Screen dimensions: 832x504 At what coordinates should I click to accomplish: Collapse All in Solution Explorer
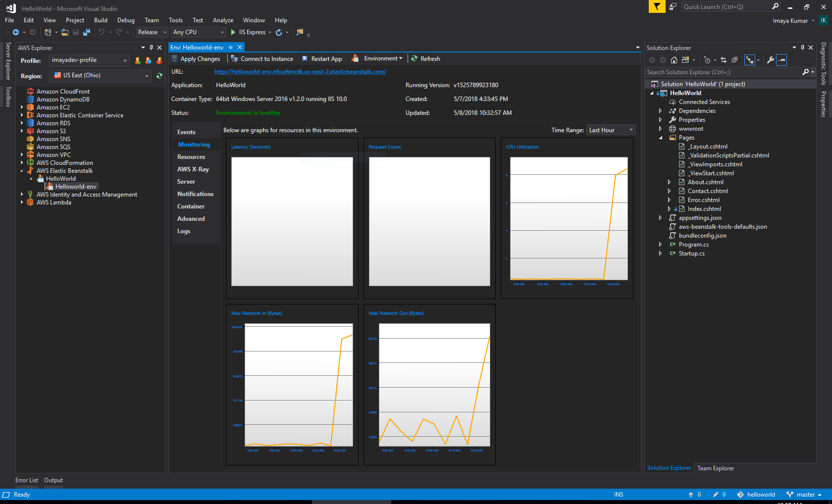tap(734, 60)
